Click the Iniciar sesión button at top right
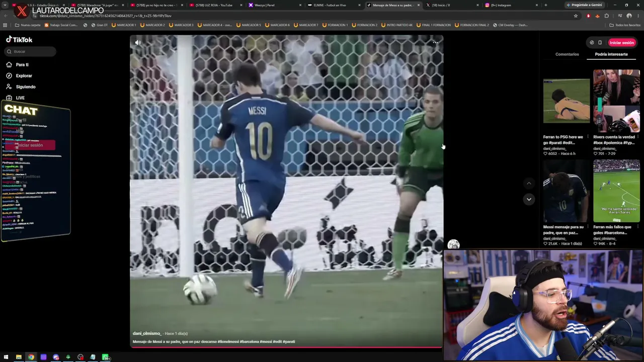Viewport: 644px width, 362px height. click(x=622, y=43)
